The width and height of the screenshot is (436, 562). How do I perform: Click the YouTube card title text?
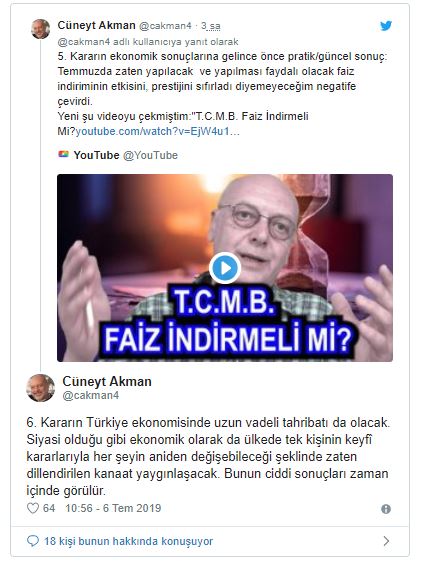pos(96,155)
